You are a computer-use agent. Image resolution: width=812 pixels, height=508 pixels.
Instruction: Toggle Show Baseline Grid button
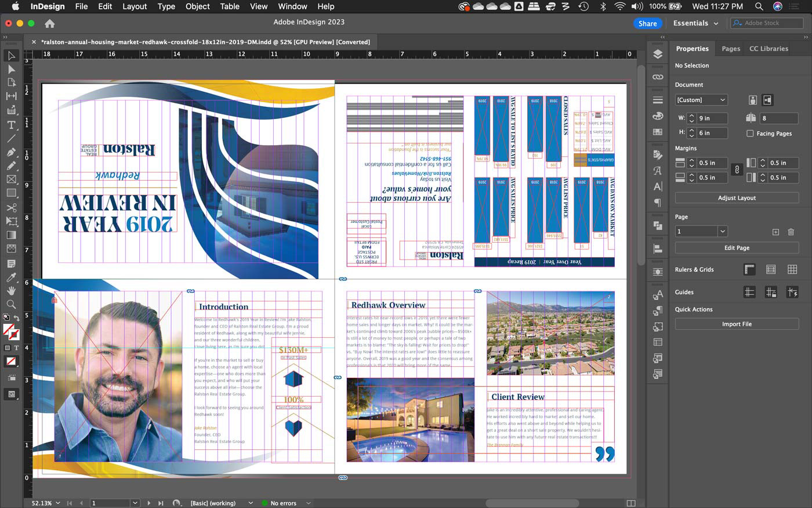pos(771,269)
